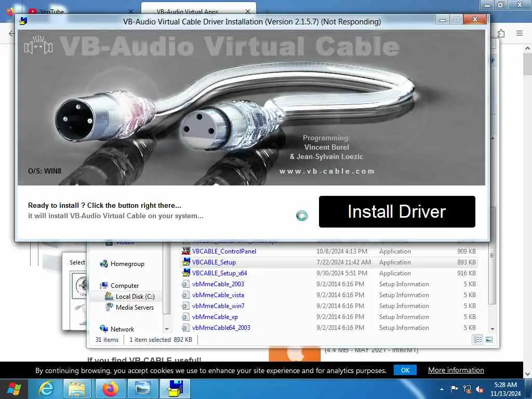Open the network tray icon
Screen dimensions: 532x399
pyautogui.click(x=467, y=389)
